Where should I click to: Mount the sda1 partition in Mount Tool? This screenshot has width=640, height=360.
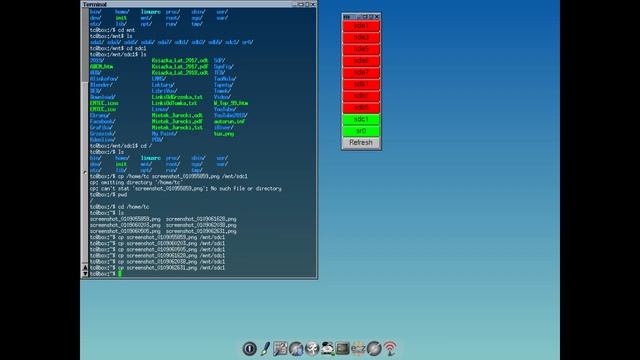pyautogui.click(x=361, y=26)
